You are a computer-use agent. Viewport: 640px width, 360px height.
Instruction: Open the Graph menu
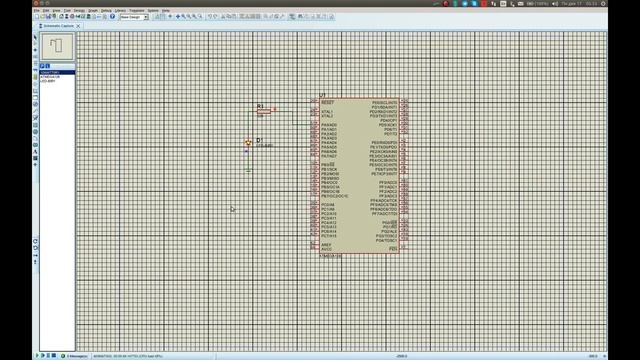click(93, 11)
